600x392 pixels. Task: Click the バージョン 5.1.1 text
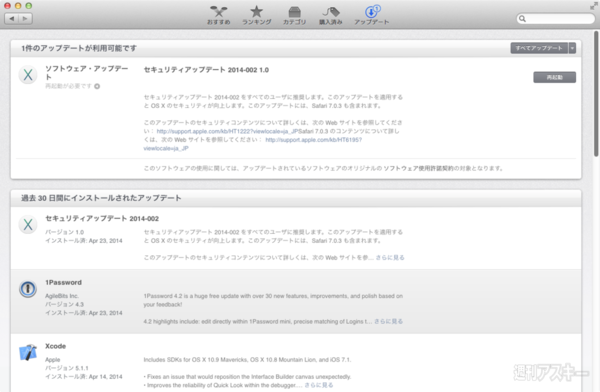pyautogui.click(x=67, y=368)
